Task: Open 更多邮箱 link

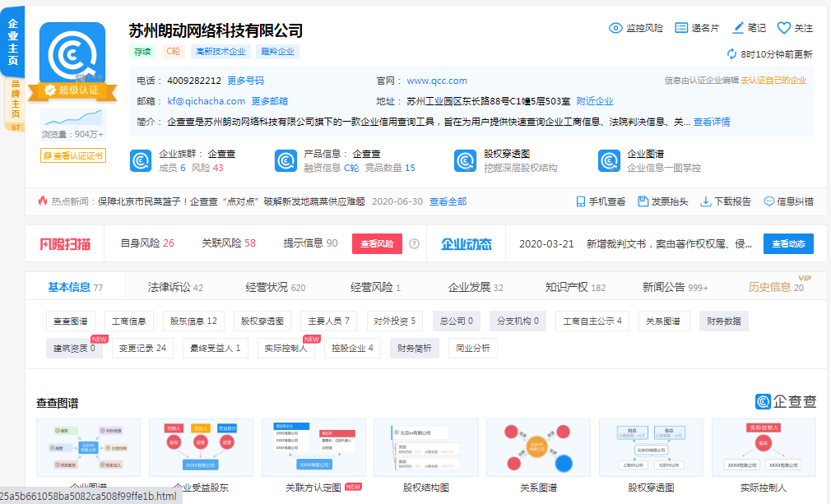Action: [269, 101]
